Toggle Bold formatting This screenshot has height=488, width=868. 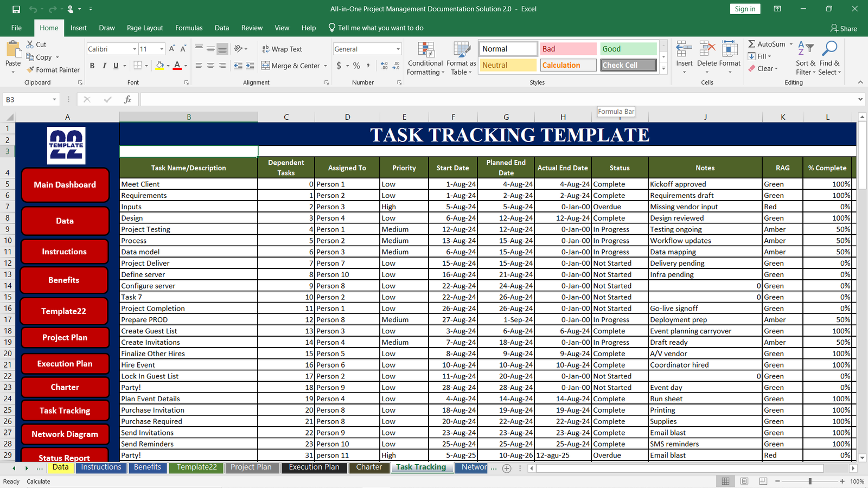[x=92, y=66]
